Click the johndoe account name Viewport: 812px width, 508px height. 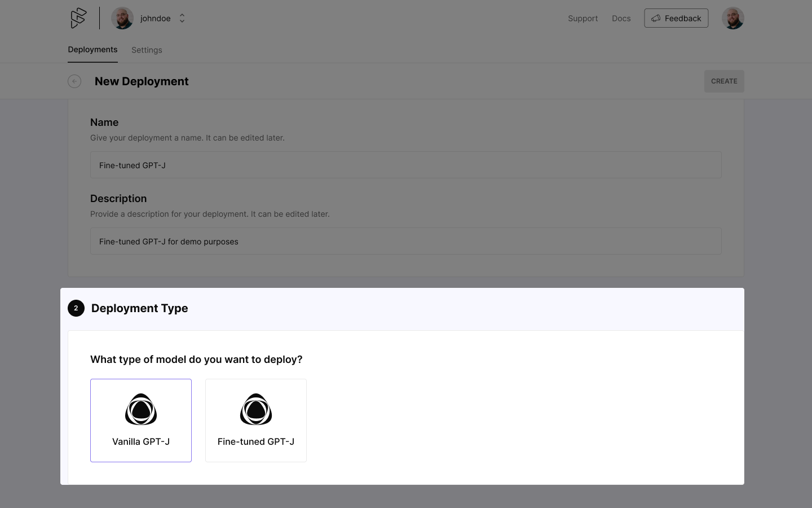[x=155, y=19]
